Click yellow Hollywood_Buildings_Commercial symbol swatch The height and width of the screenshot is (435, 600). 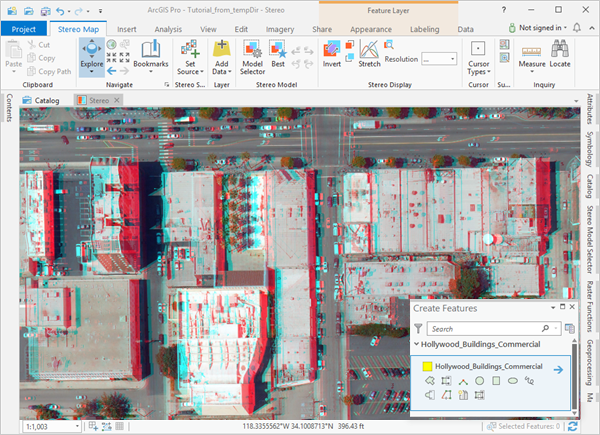427,366
